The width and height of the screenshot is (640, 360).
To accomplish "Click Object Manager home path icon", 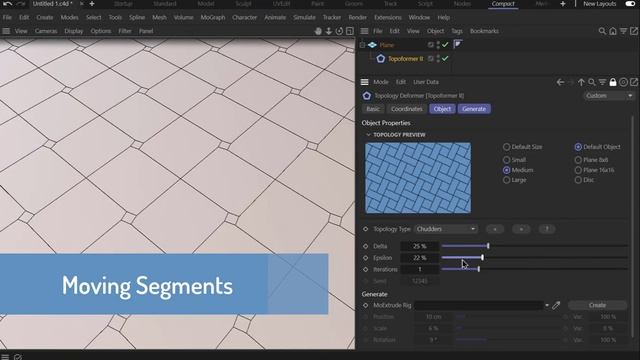I will (x=613, y=31).
